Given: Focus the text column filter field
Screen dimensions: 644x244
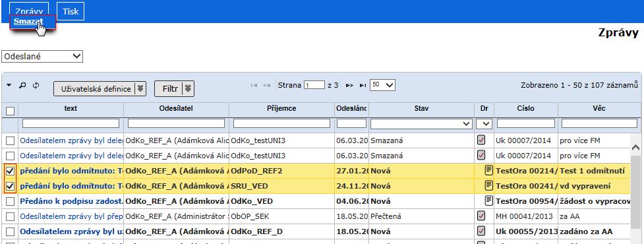Looking at the screenshot, I should pyautogui.click(x=71, y=123).
